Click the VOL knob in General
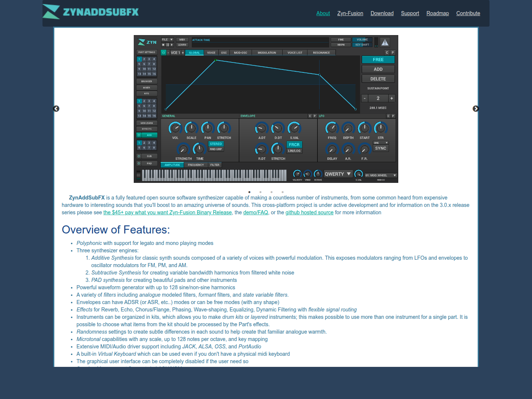Viewport: 532px width, 399px height. (175, 128)
